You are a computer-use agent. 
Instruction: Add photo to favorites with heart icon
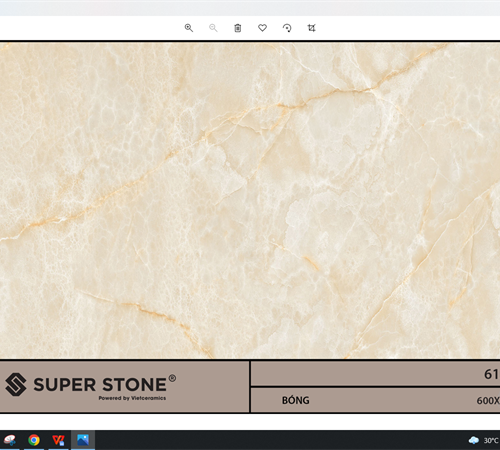click(262, 28)
